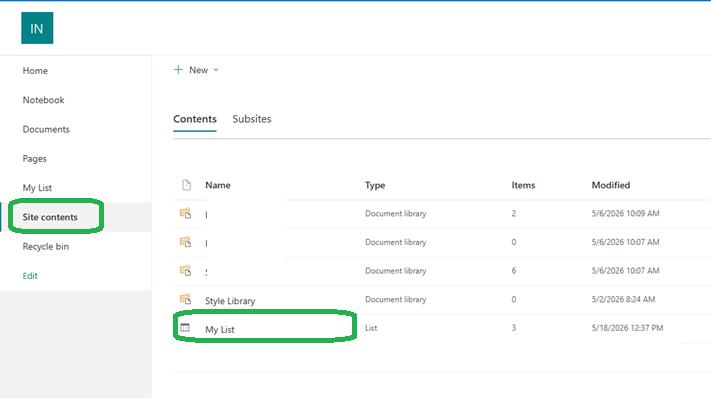Click the "5/18/2026 12:37 PM" modified date

(x=627, y=328)
